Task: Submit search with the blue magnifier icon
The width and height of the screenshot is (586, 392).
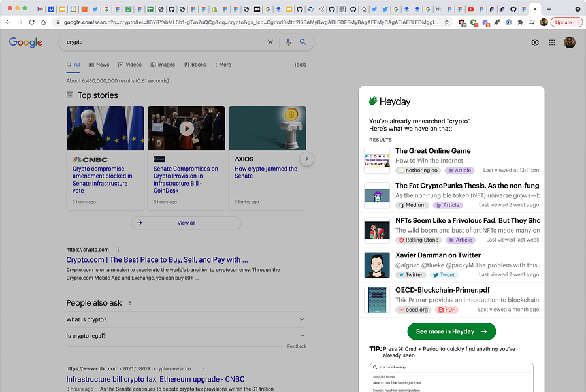Action: click(x=302, y=42)
